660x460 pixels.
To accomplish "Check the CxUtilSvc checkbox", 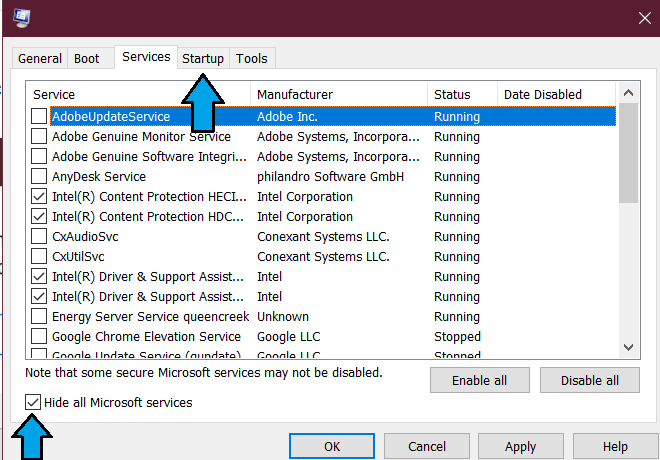I will [x=39, y=256].
